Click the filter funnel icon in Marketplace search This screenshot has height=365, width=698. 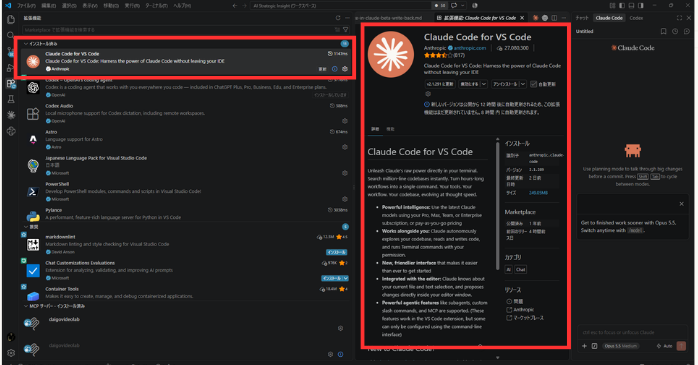click(x=346, y=29)
